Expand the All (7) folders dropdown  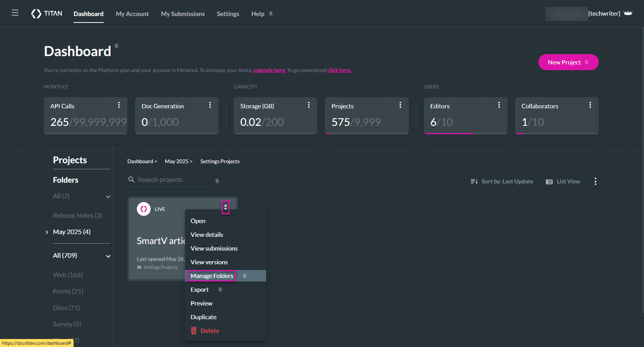pos(108,197)
